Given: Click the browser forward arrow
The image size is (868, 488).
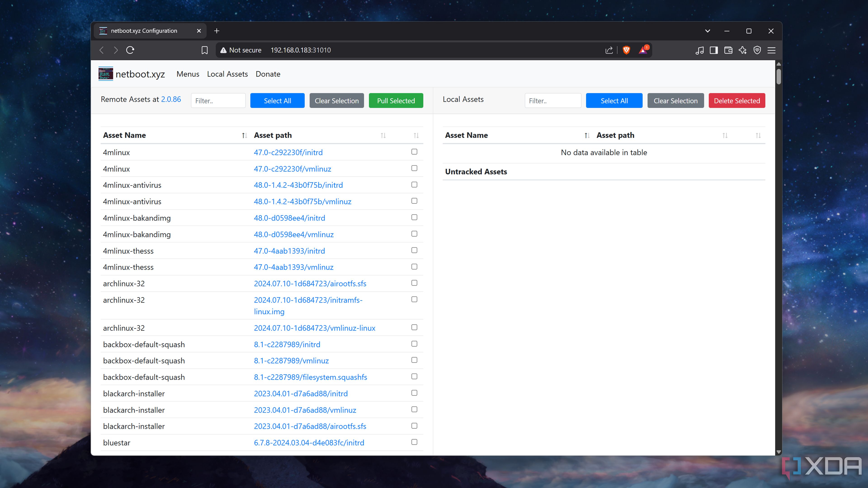Looking at the screenshot, I should point(116,50).
